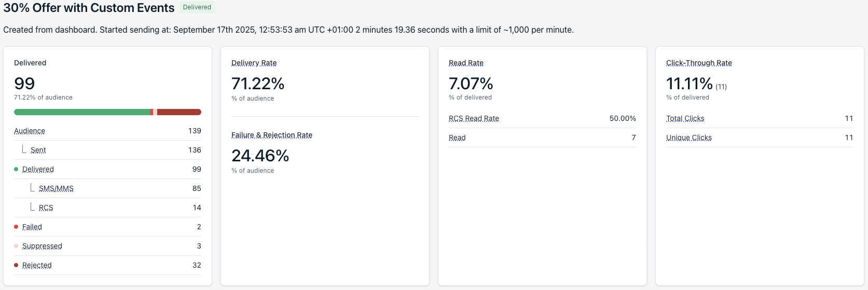The image size is (868, 290).
Task: Click the Read Rate heading
Action: click(x=466, y=63)
